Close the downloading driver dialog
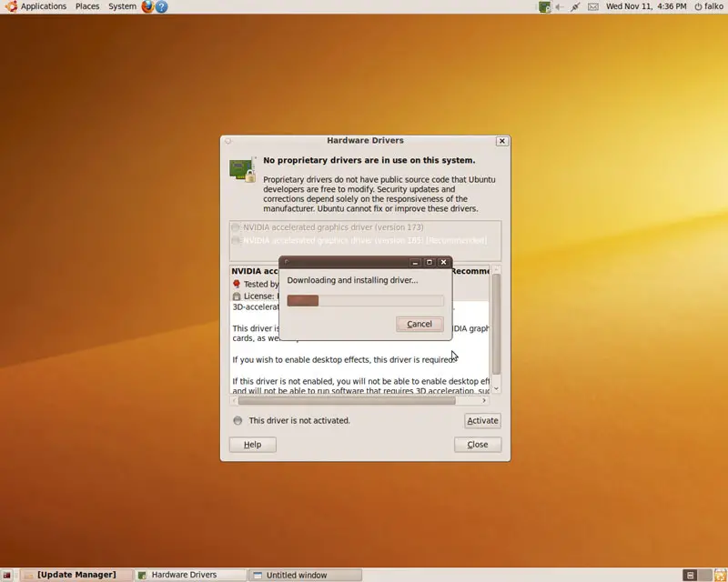The image size is (728, 582). click(x=444, y=262)
